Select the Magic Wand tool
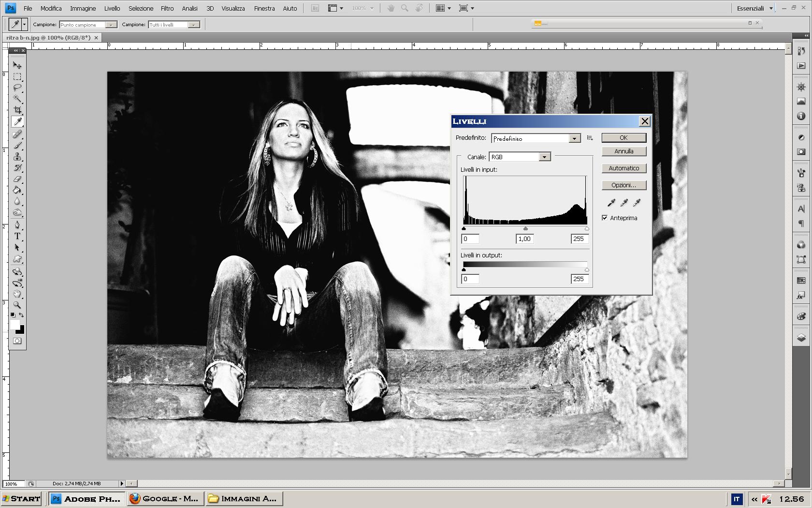 coord(17,99)
